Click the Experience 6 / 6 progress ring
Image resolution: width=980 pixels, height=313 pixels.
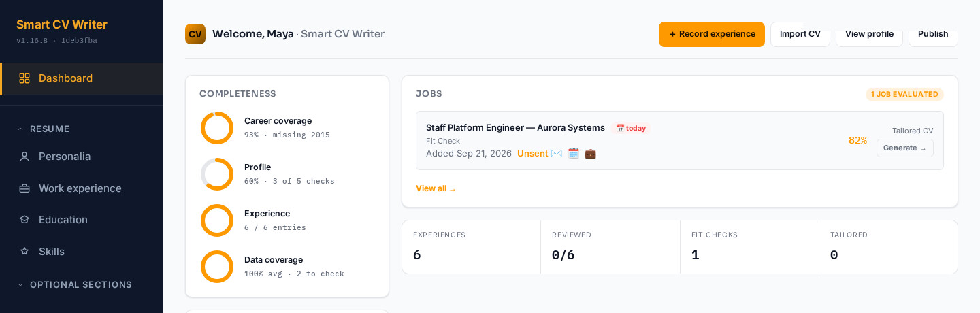[217, 220]
